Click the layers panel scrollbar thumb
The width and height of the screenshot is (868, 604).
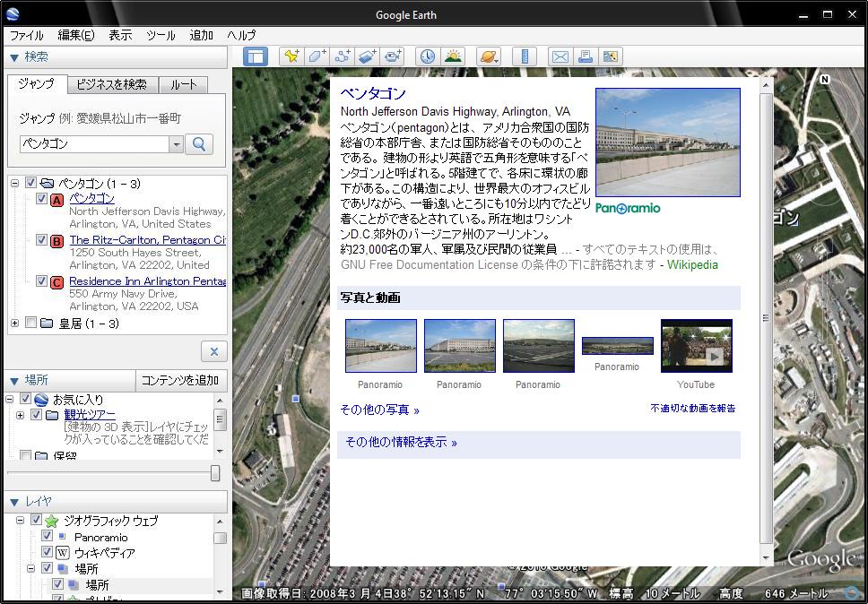click(x=220, y=539)
